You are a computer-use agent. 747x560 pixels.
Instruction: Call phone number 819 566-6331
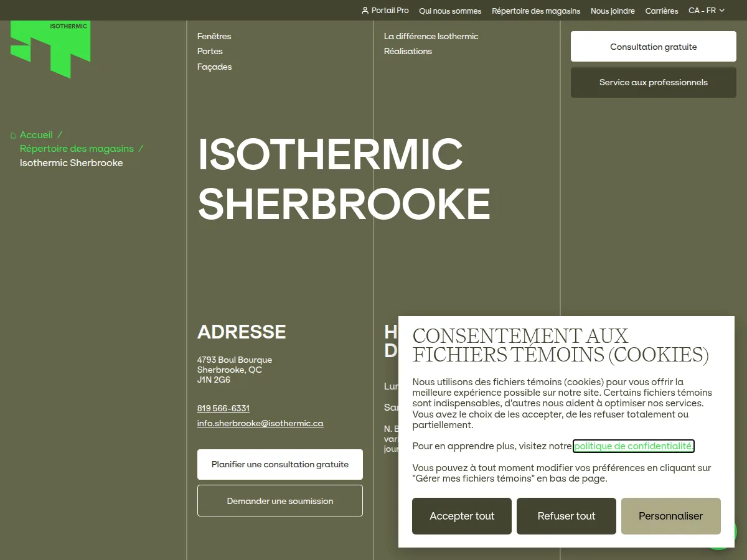click(x=223, y=408)
